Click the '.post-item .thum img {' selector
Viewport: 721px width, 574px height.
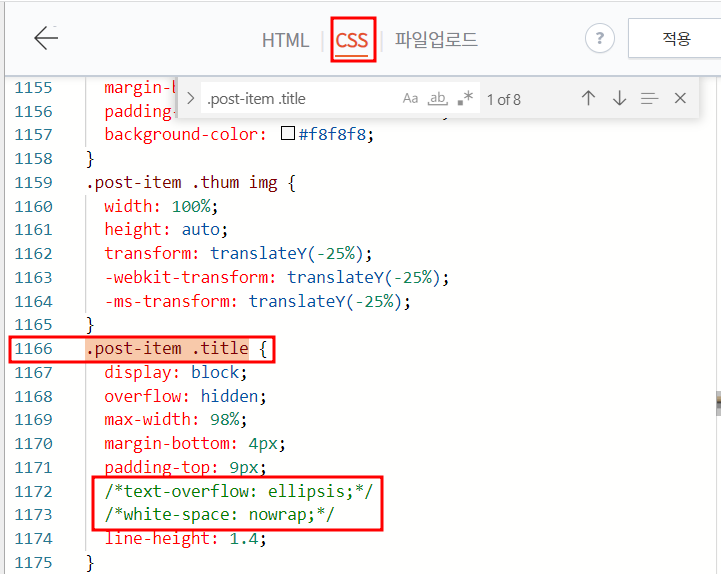pyautogui.click(x=191, y=183)
